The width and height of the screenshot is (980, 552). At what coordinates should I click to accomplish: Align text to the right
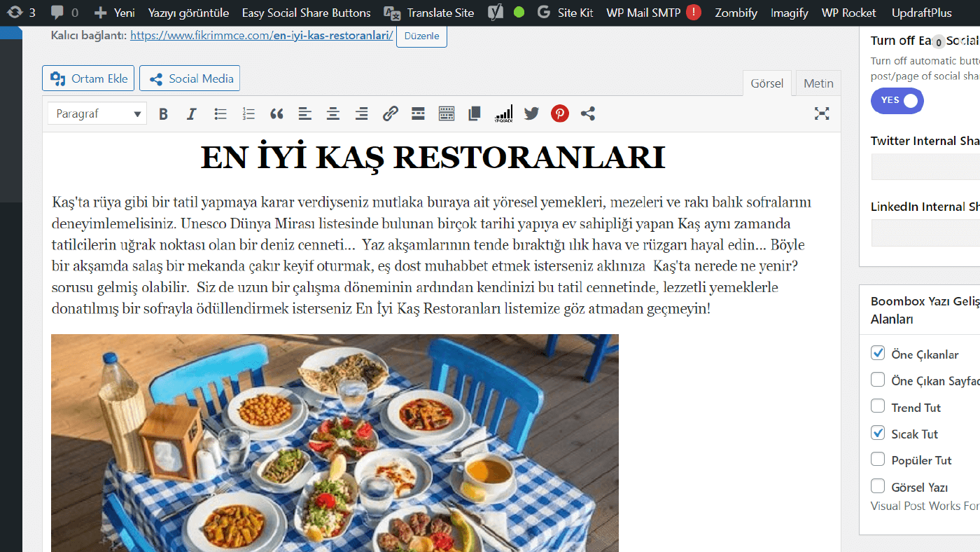point(361,113)
